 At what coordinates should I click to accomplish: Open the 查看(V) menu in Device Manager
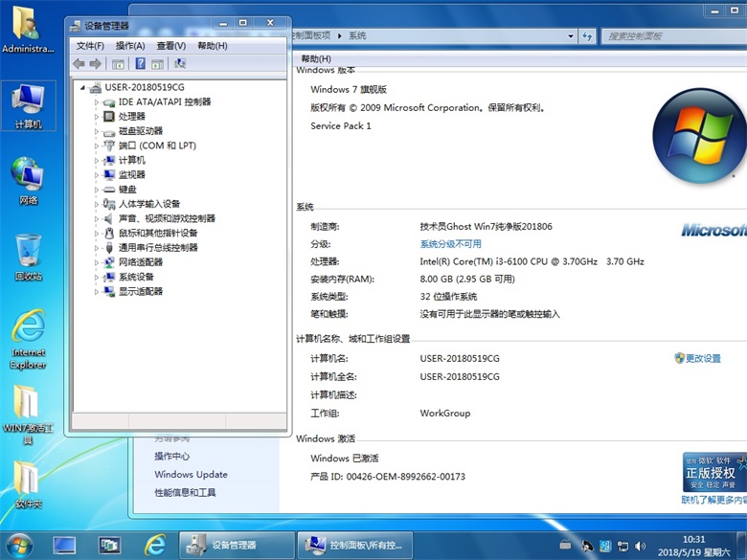click(x=170, y=46)
